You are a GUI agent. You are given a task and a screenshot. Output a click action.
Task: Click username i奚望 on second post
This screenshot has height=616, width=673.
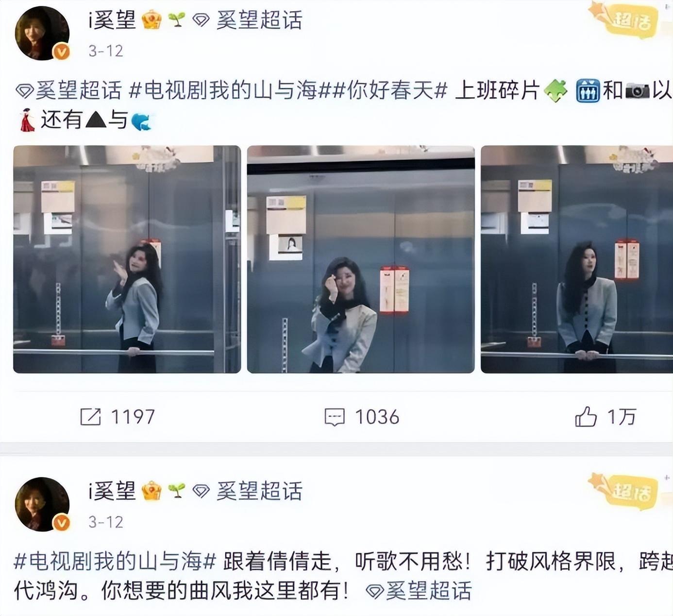(112, 491)
